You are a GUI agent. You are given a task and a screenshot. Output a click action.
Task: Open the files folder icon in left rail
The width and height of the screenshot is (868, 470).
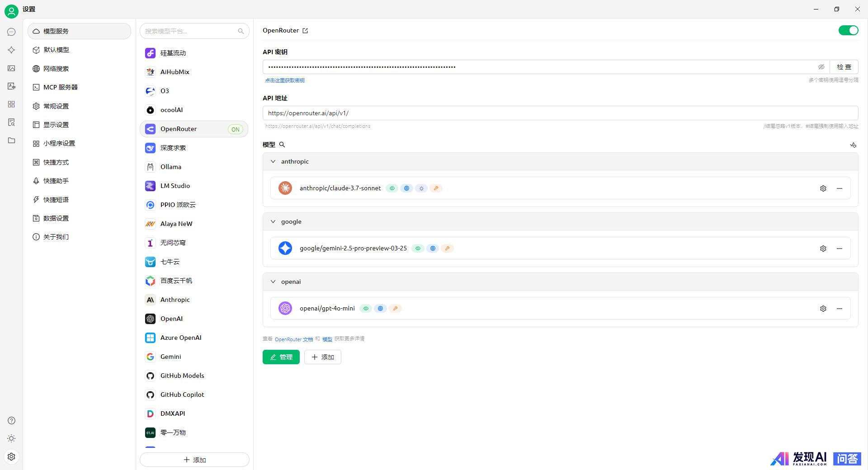(x=11, y=141)
